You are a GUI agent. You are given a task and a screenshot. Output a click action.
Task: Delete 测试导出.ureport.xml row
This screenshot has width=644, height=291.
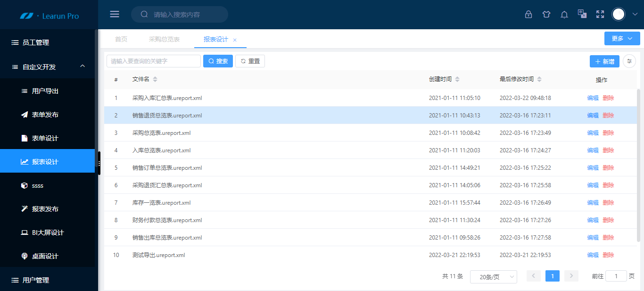coord(608,255)
